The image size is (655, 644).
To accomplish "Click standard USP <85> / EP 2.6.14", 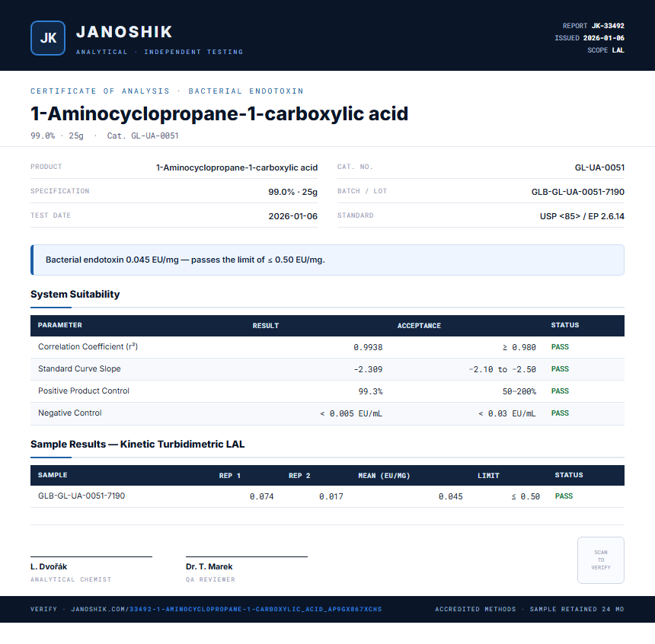I will (582, 216).
